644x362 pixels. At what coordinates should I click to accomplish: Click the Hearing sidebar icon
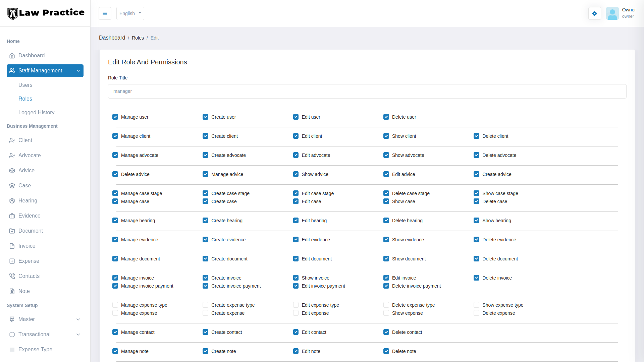(x=12, y=201)
